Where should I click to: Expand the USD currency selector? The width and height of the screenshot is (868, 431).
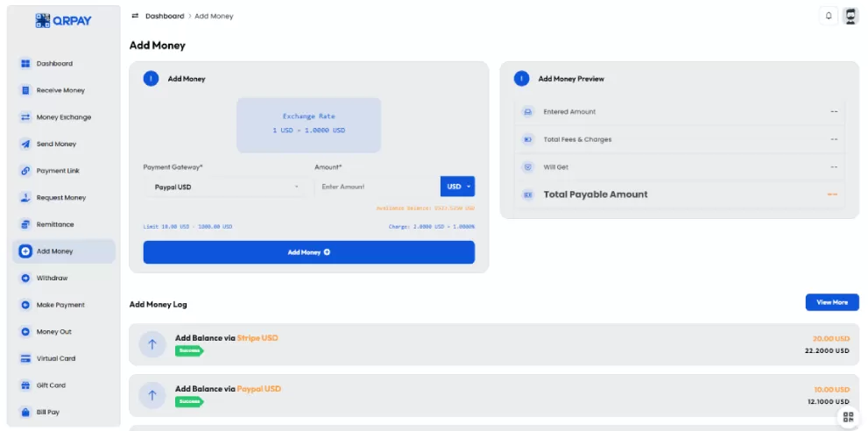tap(457, 187)
